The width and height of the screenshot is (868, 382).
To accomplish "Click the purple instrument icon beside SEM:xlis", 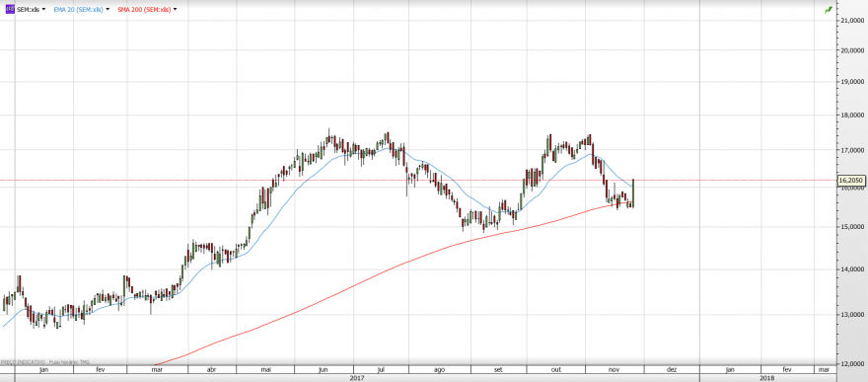I will coord(10,10).
